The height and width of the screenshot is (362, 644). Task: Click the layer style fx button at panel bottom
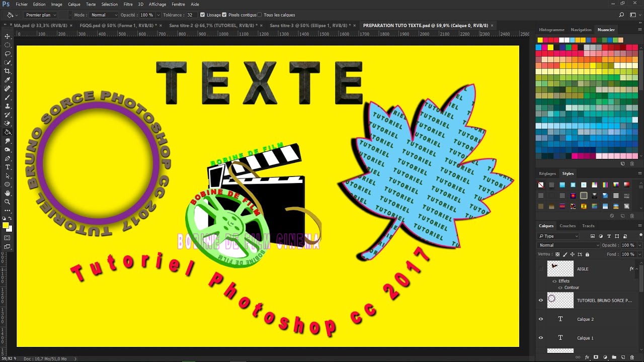587,357
